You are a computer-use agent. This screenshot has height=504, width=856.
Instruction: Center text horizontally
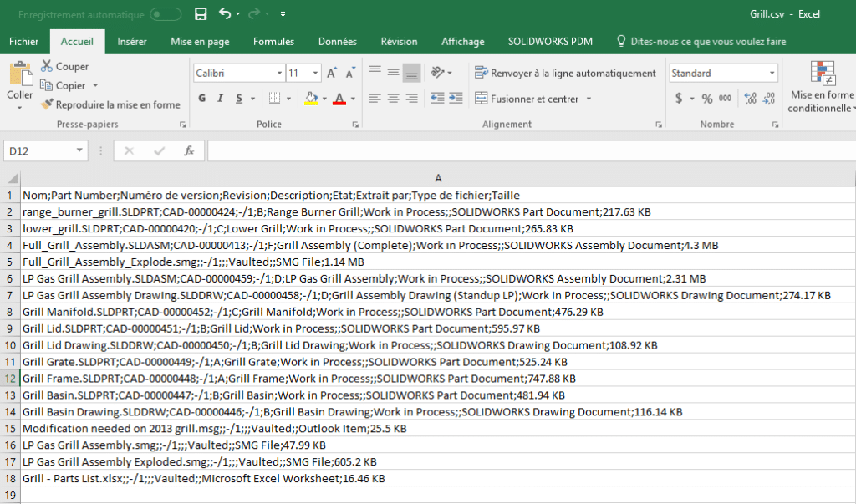pos(393,99)
